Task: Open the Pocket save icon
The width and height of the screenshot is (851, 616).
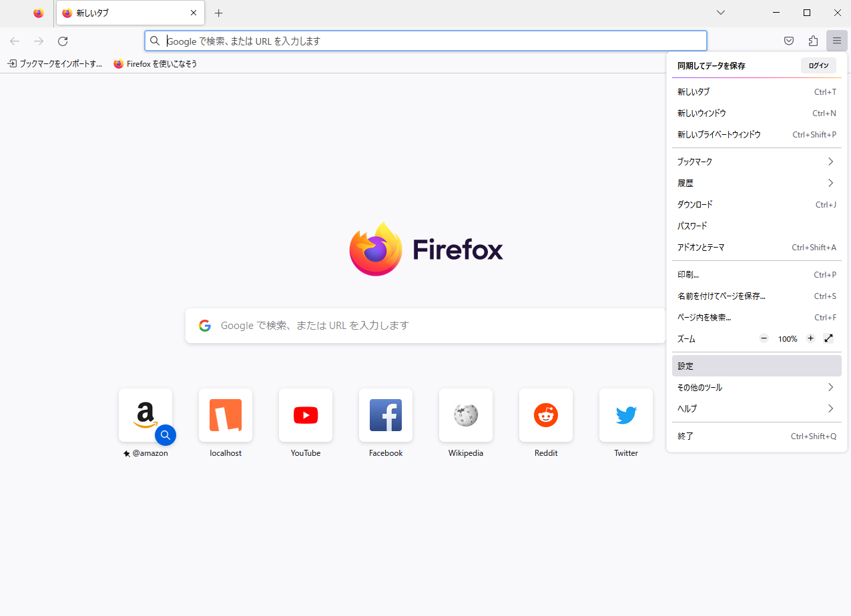Action: (789, 41)
